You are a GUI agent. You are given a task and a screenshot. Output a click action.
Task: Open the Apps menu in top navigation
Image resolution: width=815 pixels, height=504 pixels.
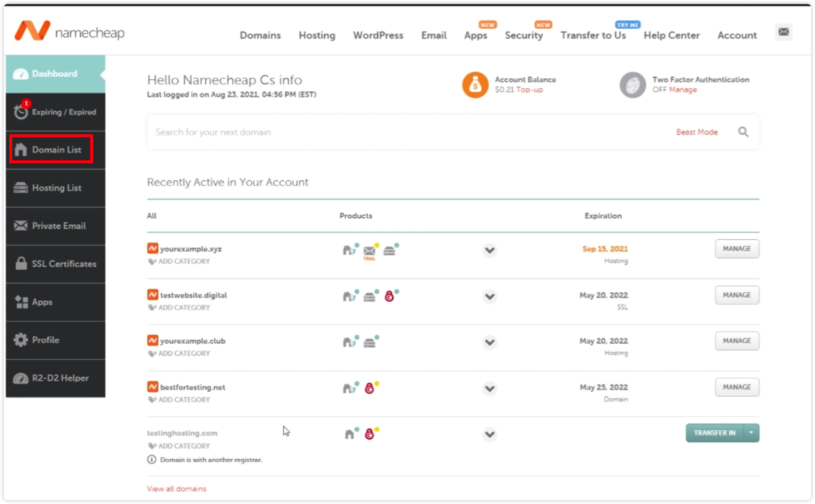(x=475, y=35)
